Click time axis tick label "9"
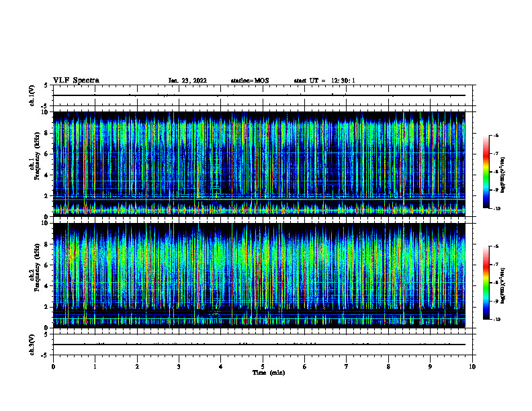532x411 pixels. click(430, 367)
